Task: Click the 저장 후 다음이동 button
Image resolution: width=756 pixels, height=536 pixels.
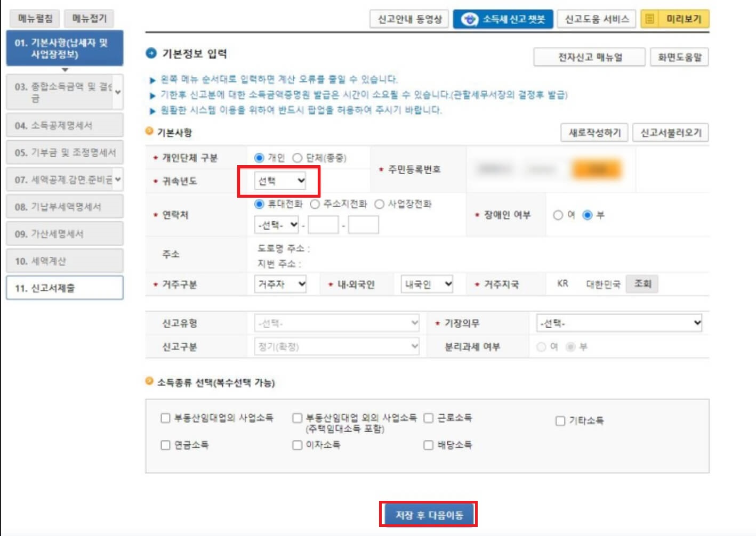Action: (429, 515)
